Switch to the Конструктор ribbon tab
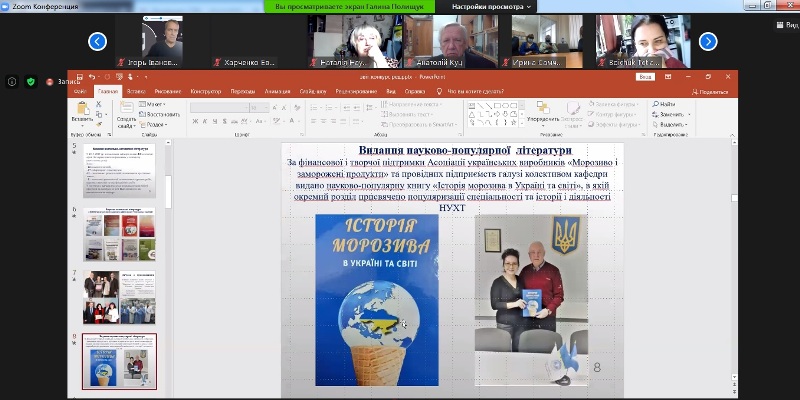Image resolution: width=800 pixels, height=400 pixels. coord(206,91)
